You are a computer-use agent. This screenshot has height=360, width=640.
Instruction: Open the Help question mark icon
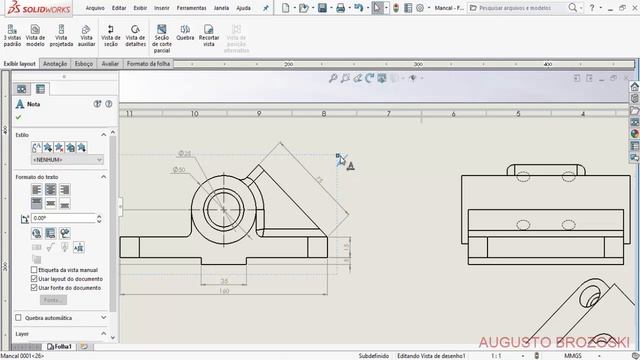pos(592,8)
